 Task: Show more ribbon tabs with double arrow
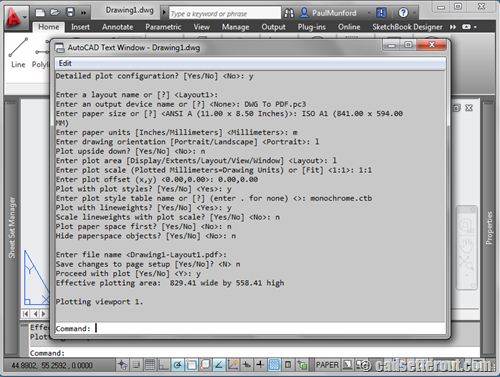click(453, 27)
